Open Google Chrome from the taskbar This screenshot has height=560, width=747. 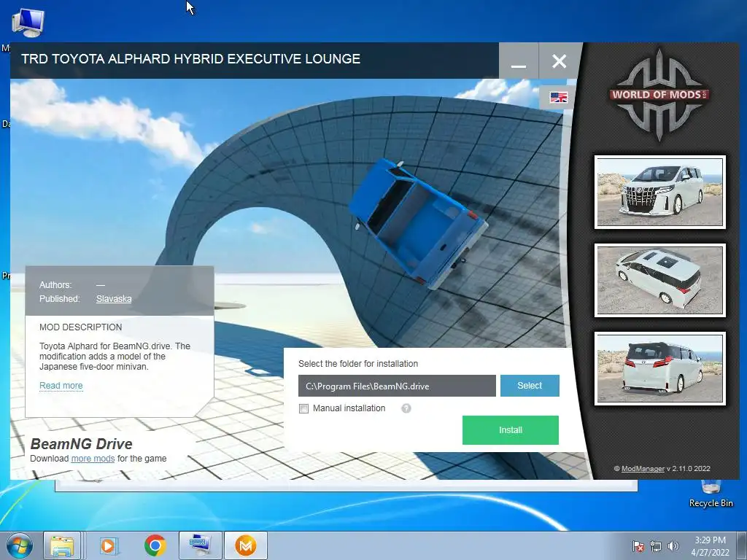[155, 545]
